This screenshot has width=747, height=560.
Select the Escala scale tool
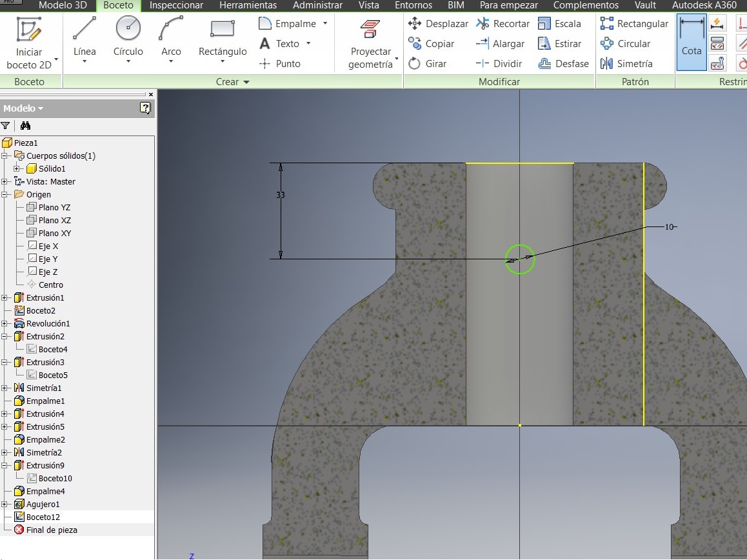point(559,23)
